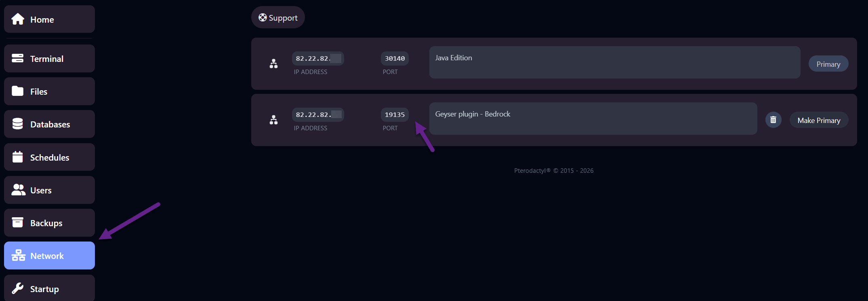Edit the Java Edition notes field
The height and width of the screenshot is (301, 868).
(614, 62)
